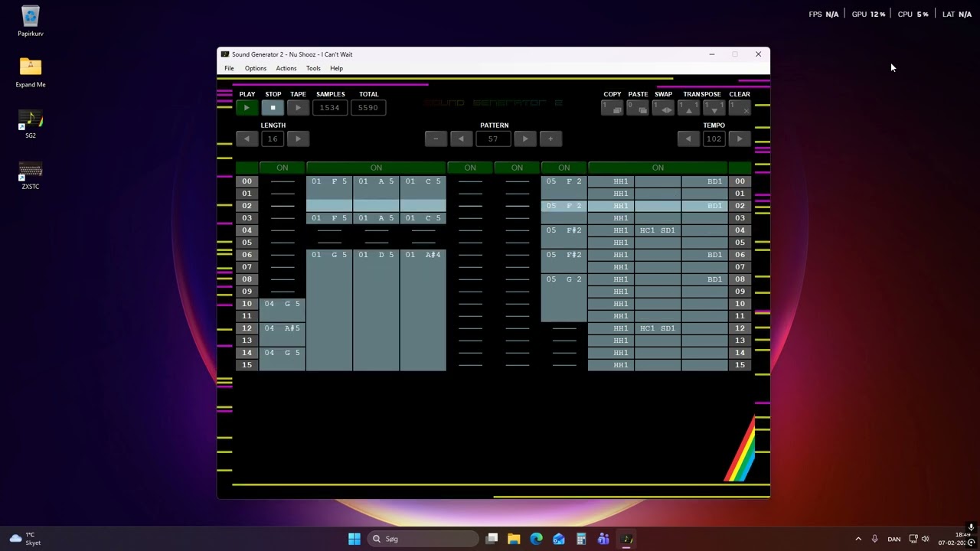980x551 pixels.
Task: Lower the tempo with left arrow
Action: click(x=688, y=139)
